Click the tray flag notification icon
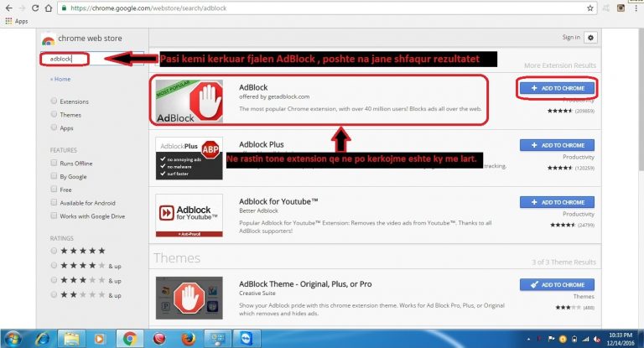644x348 pixels. coord(551,340)
